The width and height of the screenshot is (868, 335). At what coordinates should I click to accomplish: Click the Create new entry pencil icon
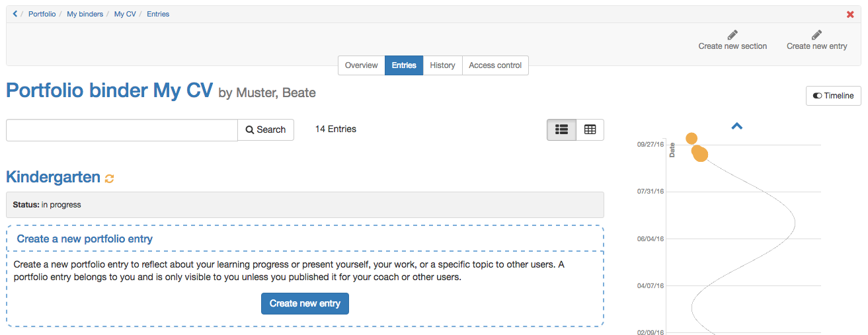coord(816,35)
